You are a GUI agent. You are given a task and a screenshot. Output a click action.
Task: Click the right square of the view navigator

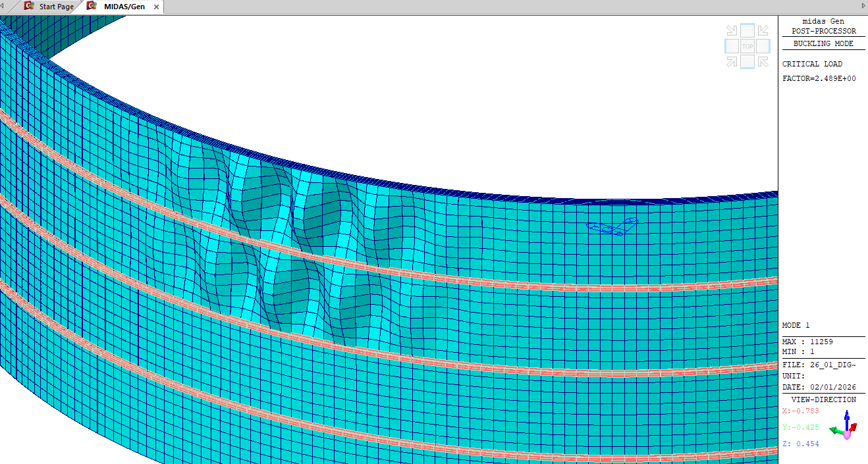coord(763,46)
